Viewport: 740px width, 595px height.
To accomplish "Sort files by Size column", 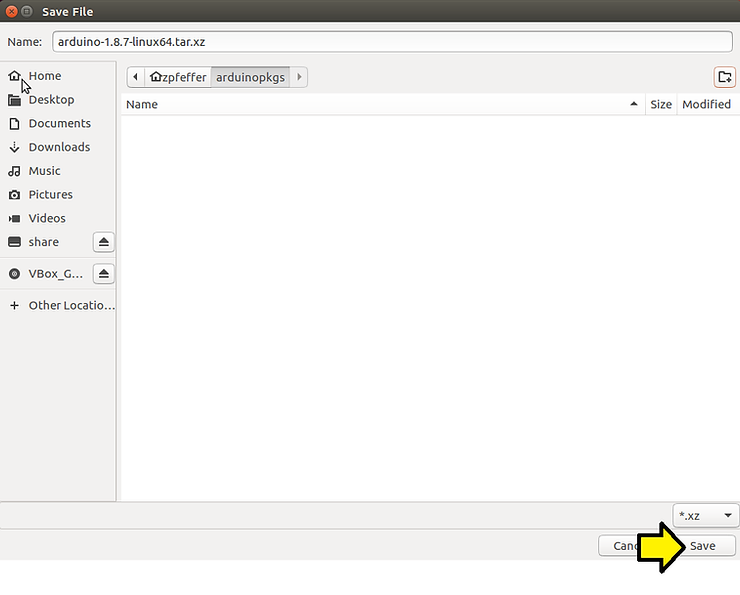I will click(x=661, y=104).
